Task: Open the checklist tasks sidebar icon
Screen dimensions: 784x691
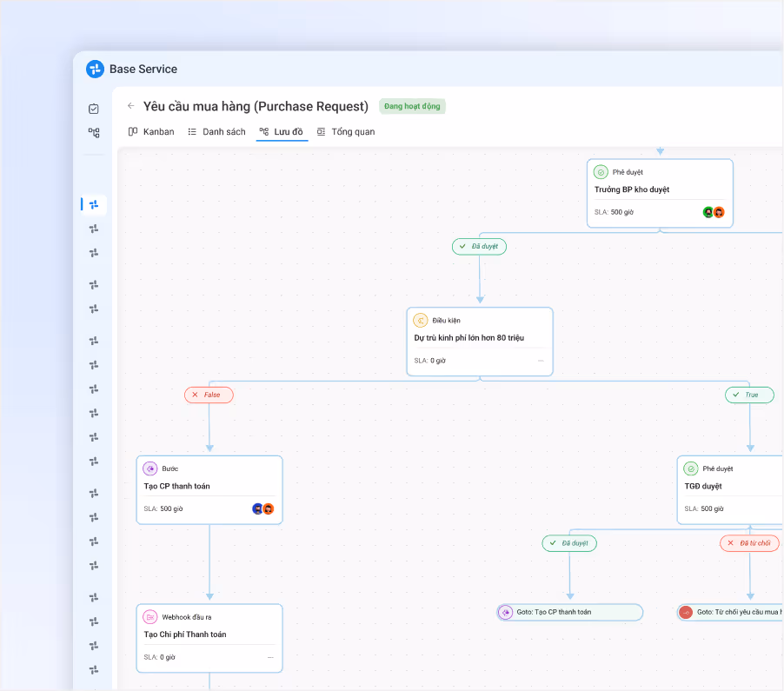Action: click(x=94, y=109)
